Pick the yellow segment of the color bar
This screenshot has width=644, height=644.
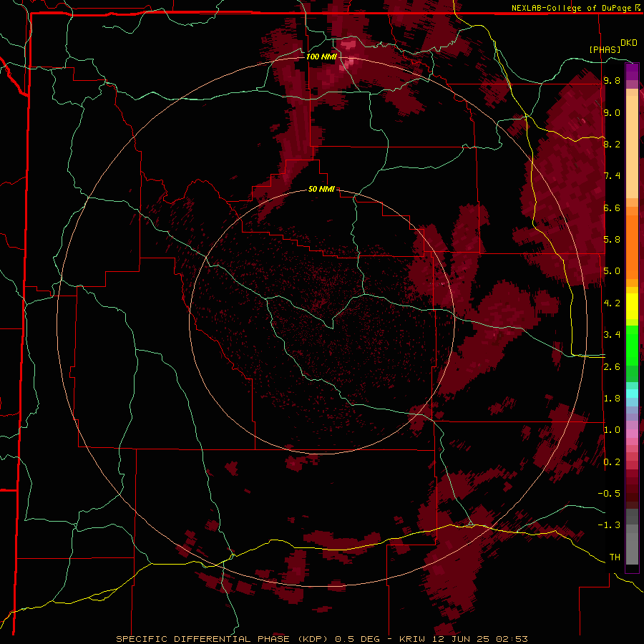coord(632,306)
